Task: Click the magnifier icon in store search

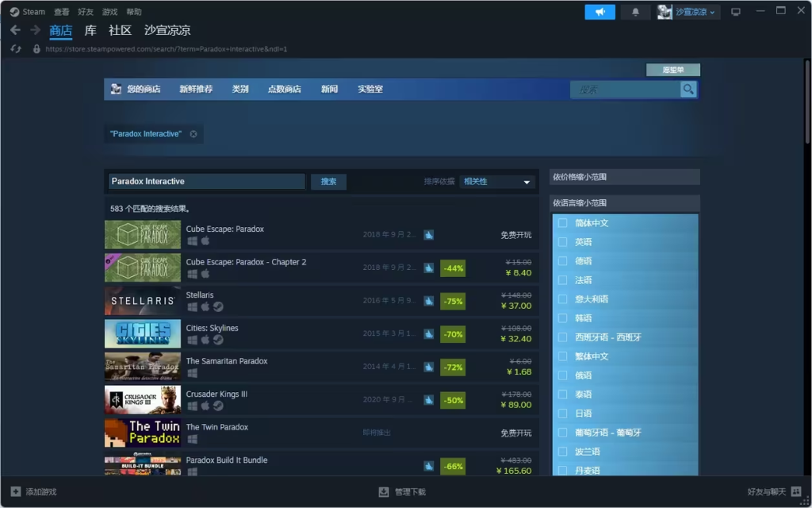Action: [688, 89]
